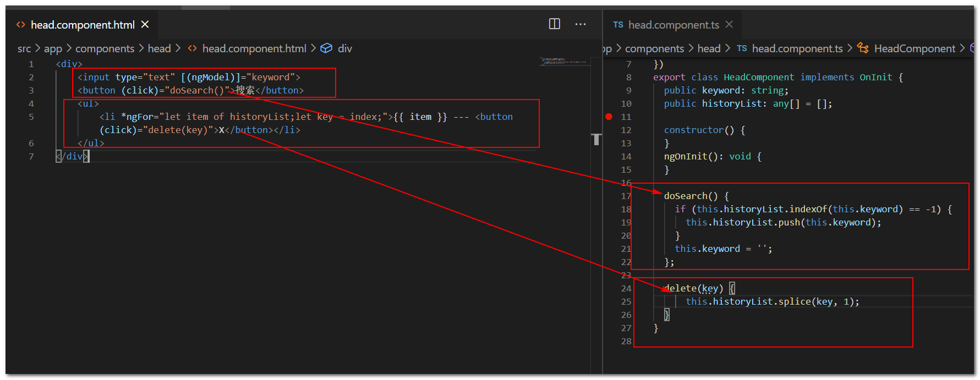Split the editor to the right
This screenshot has height=380, width=980.
[x=555, y=24]
